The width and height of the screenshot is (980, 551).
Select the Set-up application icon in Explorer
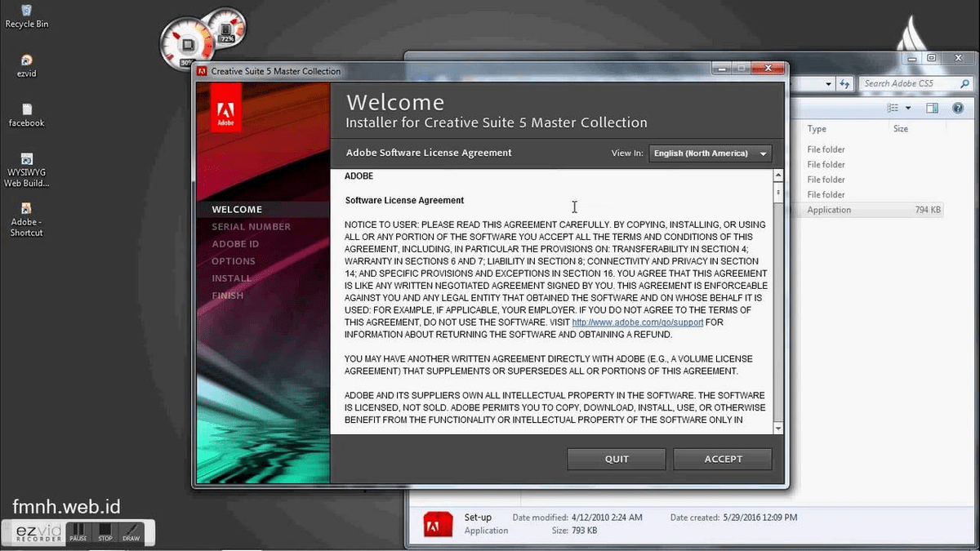coord(438,523)
